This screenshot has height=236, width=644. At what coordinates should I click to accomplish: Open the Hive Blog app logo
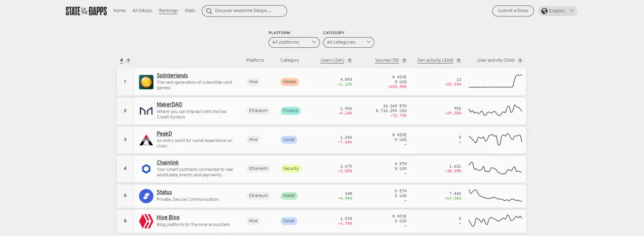coord(146,221)
